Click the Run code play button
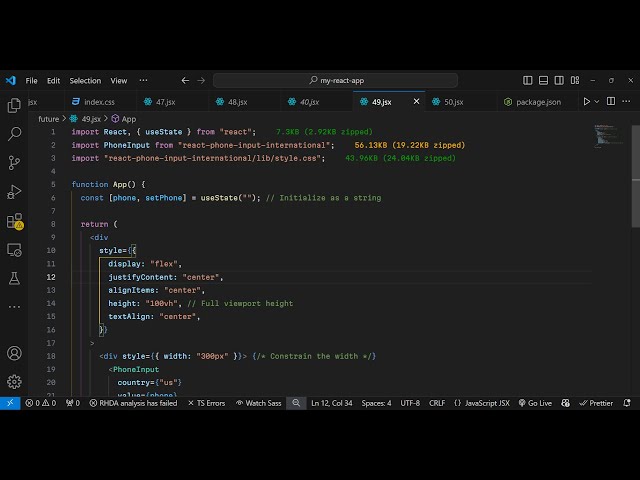Image resolution: width=640 pixels, height=480 pixels. (587, 101)
